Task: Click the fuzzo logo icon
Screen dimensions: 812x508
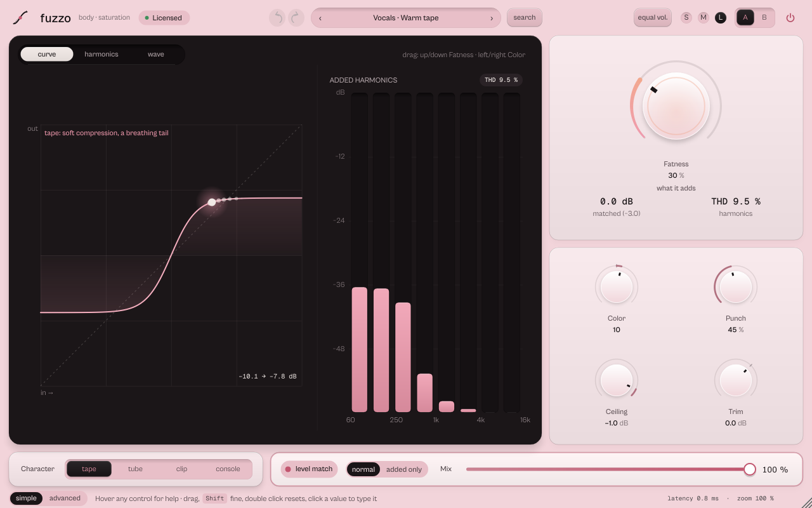Action: point(20,18)
